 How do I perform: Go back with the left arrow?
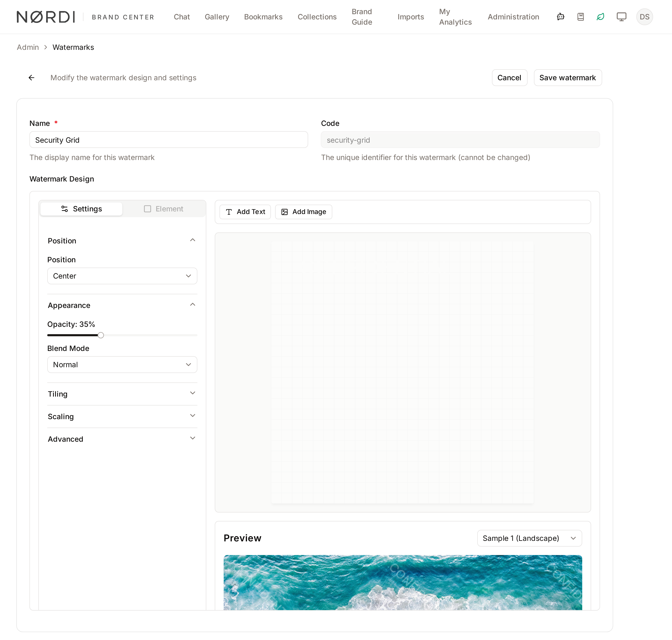coord(31,78)
